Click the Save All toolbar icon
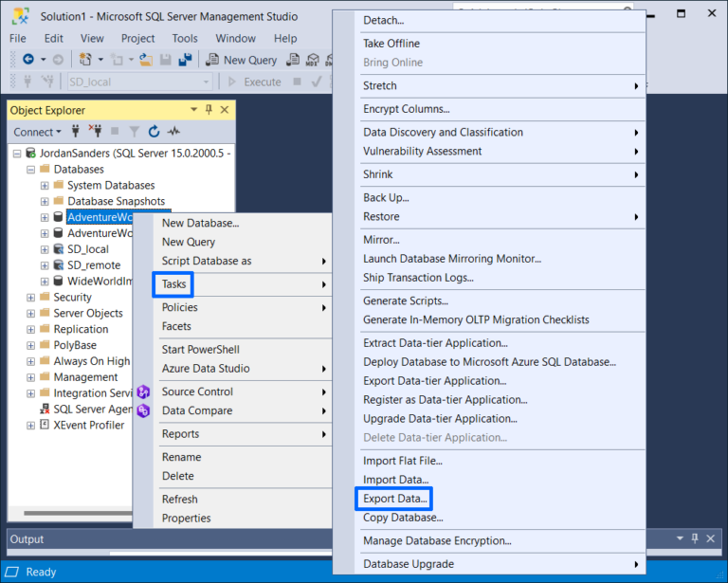 click(186, 60)
